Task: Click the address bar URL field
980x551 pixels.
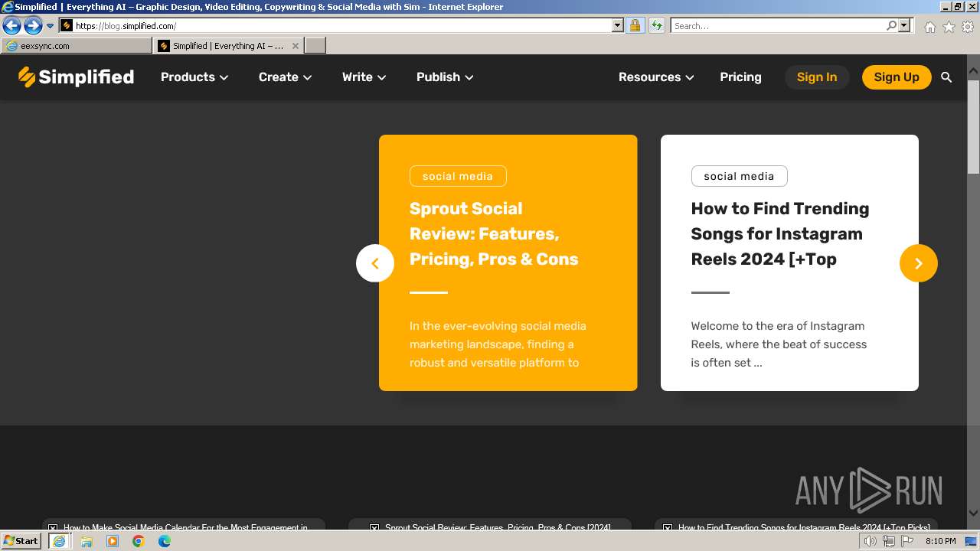Action: [342, 25]
